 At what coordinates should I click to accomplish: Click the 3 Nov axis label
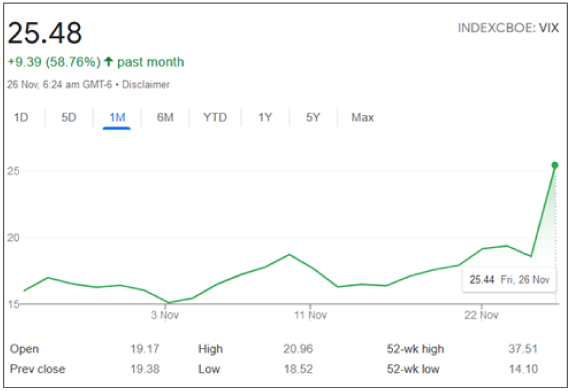point(165,315)
